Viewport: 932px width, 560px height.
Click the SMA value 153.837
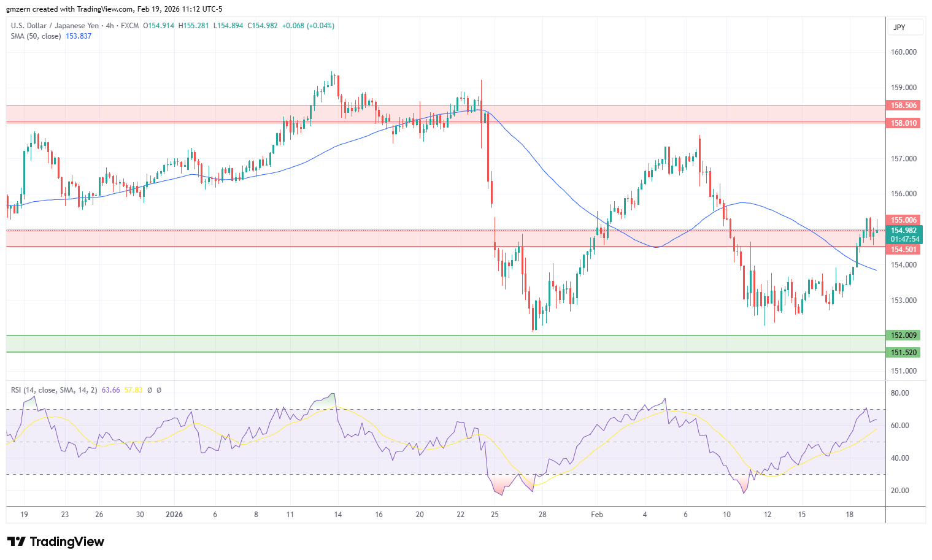[79, 36]
